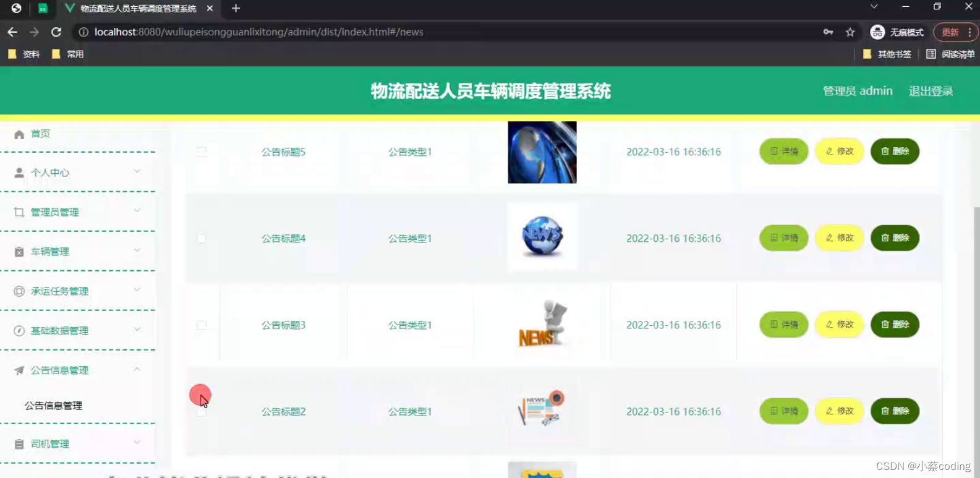980x478 pixels.
Task: Click the NEWS globe thumbnail for 公告标题4
Action: pyautogui.click(x=542, y=236)
